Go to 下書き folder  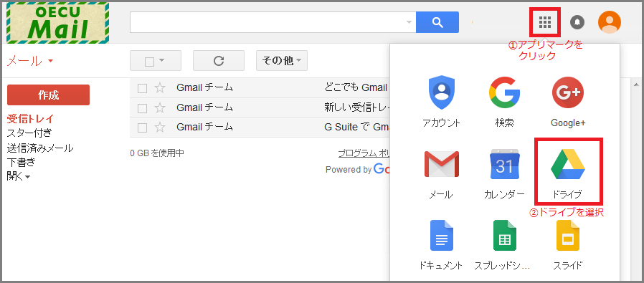point(21,163)
